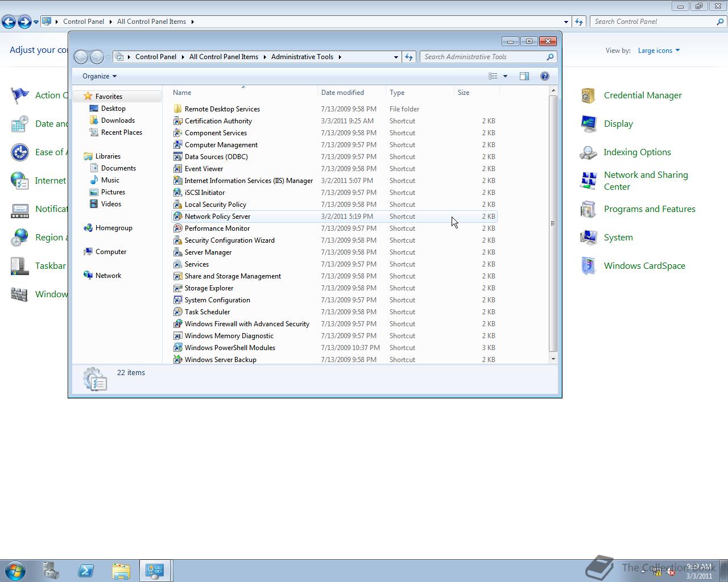Click the System icon in Control Panel
The image size is (728, 582).
pos(588,238)
